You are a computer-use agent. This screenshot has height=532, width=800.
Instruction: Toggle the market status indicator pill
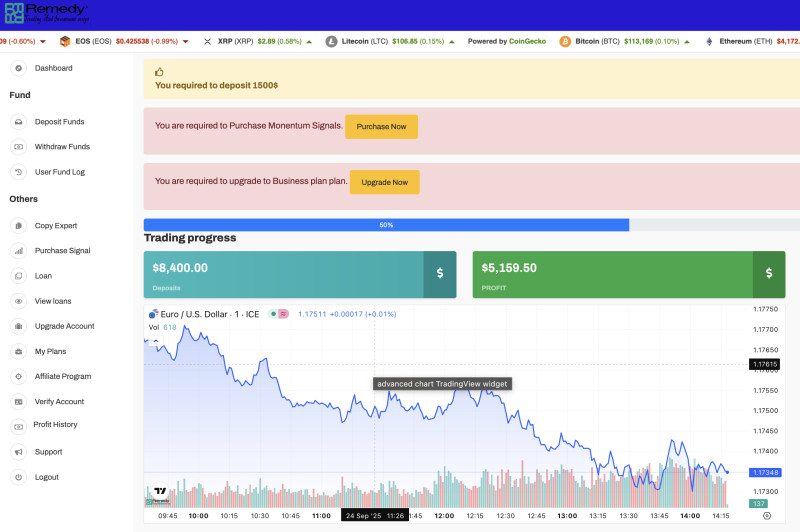(278, 314)
